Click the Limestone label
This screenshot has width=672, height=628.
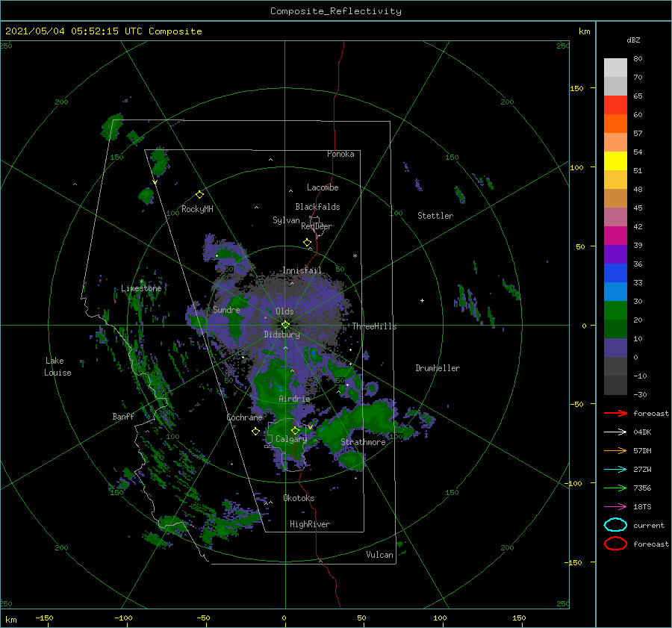click(x=141, y=288)
